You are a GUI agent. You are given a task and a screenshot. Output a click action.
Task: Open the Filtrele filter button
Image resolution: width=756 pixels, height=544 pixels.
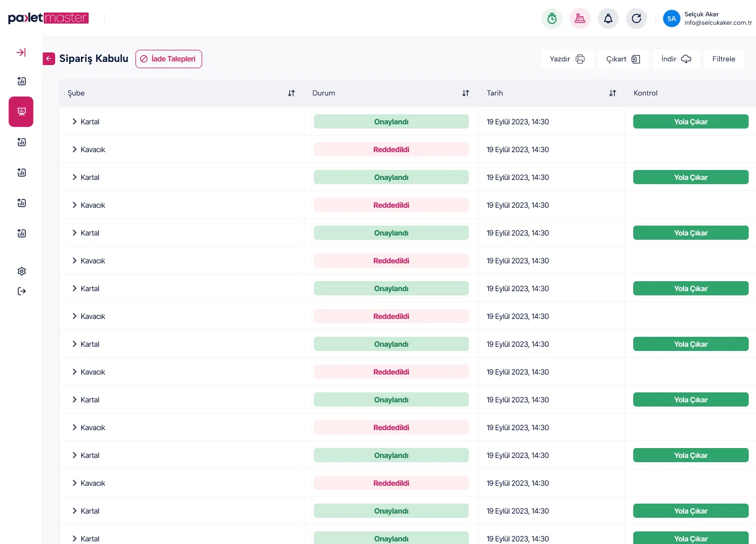(x=723, y=59)
